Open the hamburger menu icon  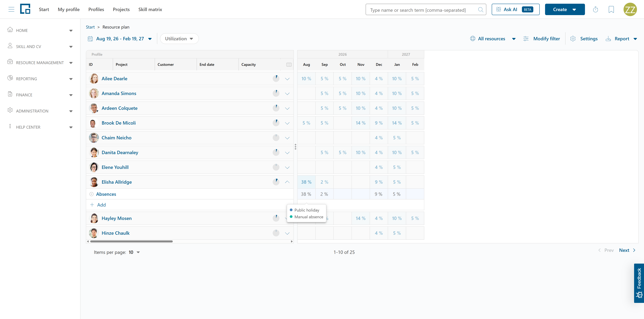[11, 10]
